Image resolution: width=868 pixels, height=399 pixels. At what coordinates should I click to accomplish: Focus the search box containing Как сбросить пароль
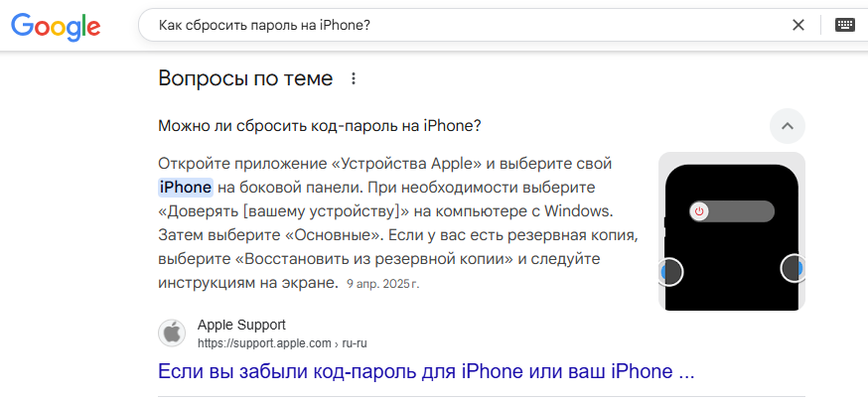[x=471, y=25]
